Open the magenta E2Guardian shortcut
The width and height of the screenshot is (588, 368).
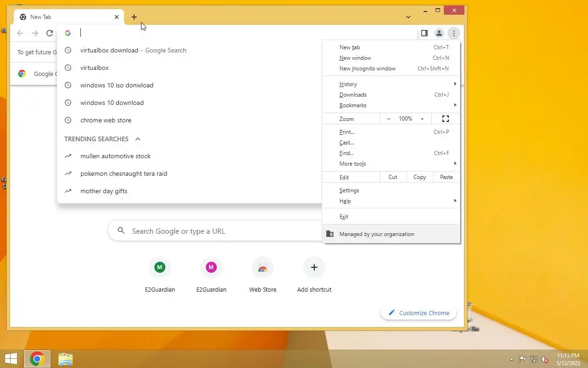pos(211,275)
